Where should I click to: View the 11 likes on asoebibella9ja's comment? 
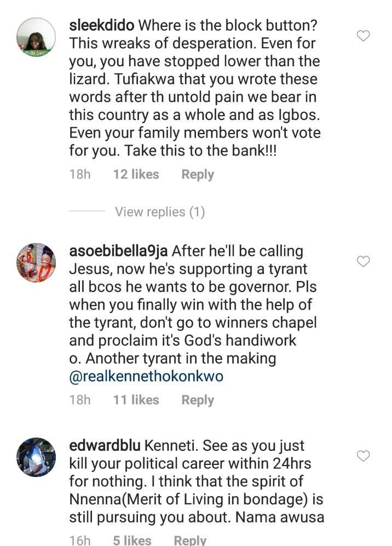[136, 400]
